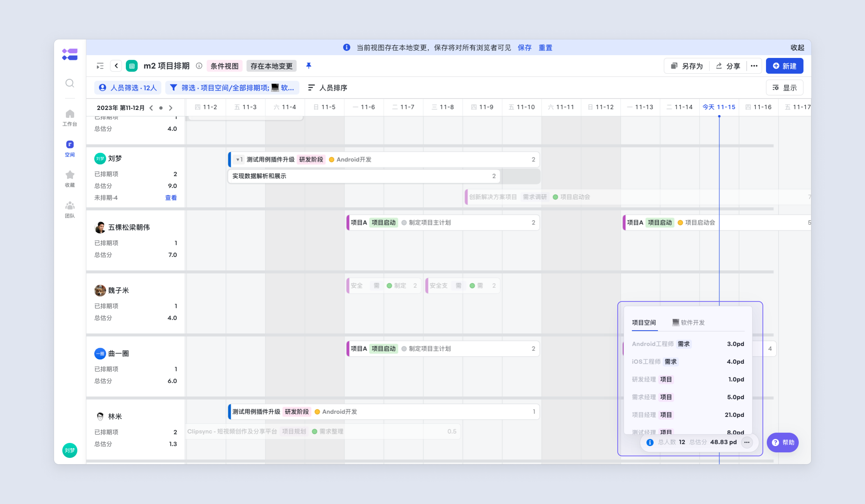
Task: Click the 研发经理 row in the popup
Action: coord(688,379)
